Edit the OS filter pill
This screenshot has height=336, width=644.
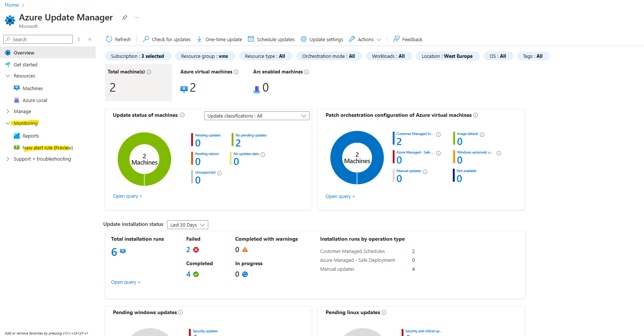[498, 56]
